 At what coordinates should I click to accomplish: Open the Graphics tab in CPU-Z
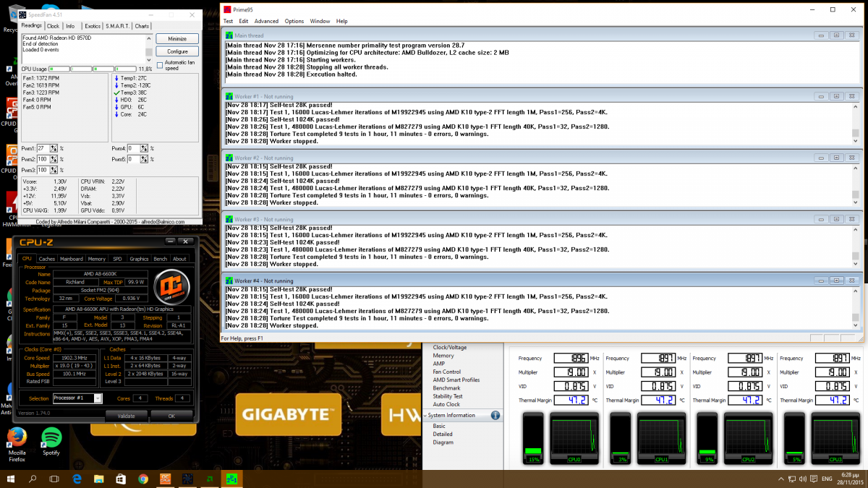[x=139, y=259]
